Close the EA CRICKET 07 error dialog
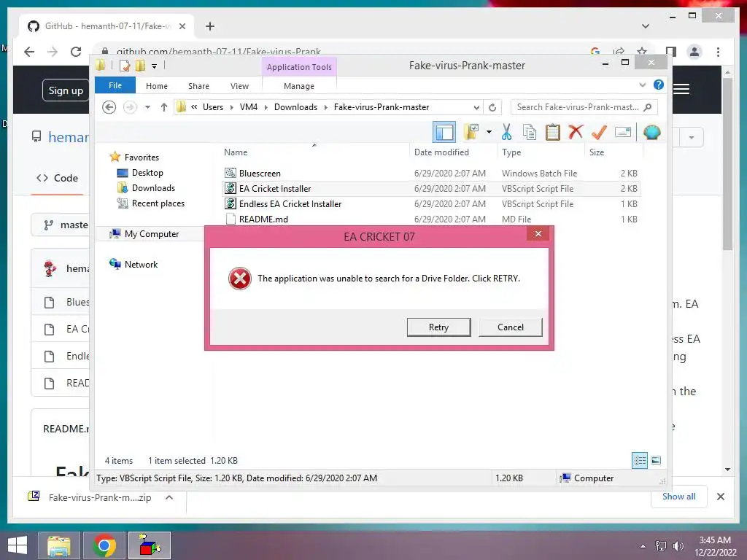747x560 pixels. point(538,234)
